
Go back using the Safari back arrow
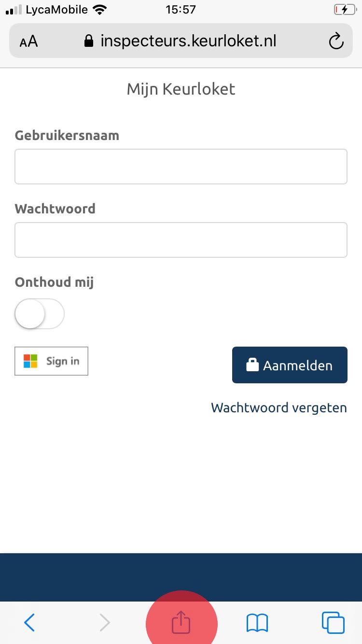[x=29, y=623]
